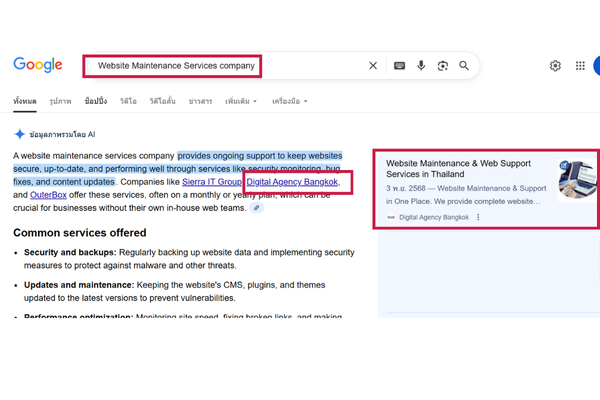Screen dimensions: 600x400
Task: Switch to the รูปภาพ (Images) tab
Action: point(60,101)
